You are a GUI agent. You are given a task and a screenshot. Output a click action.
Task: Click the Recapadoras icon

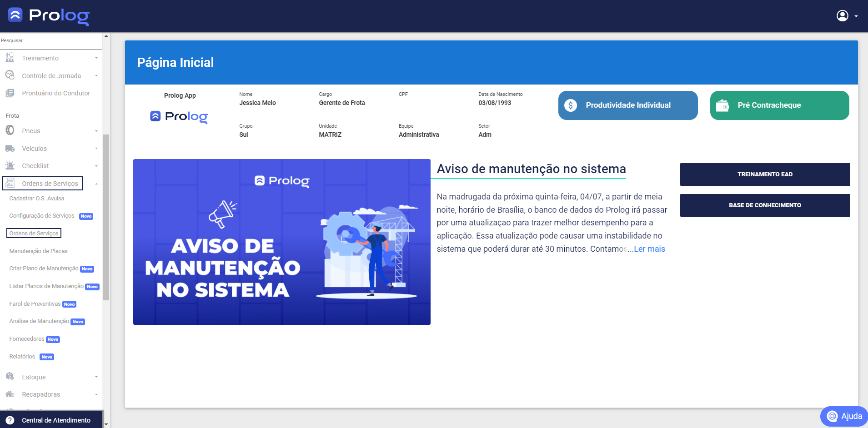coord(10,394)
